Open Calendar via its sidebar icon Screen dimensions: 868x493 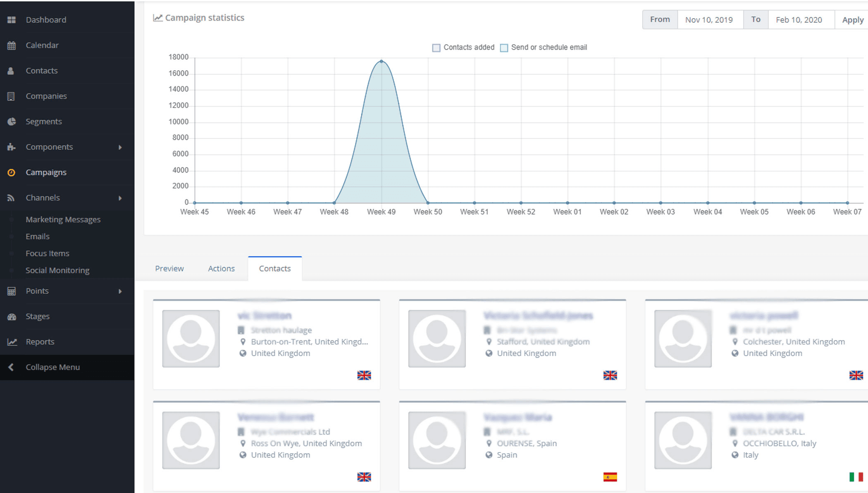[x=12, y=45]
